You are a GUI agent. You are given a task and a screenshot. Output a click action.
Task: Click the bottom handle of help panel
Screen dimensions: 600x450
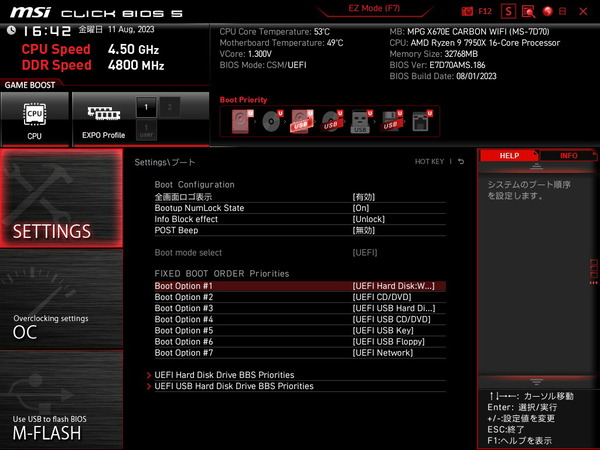tap(536, 382)
